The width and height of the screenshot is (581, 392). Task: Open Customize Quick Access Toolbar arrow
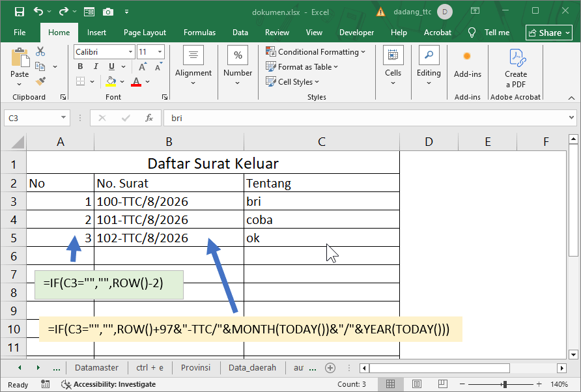[x=127, y=12]
